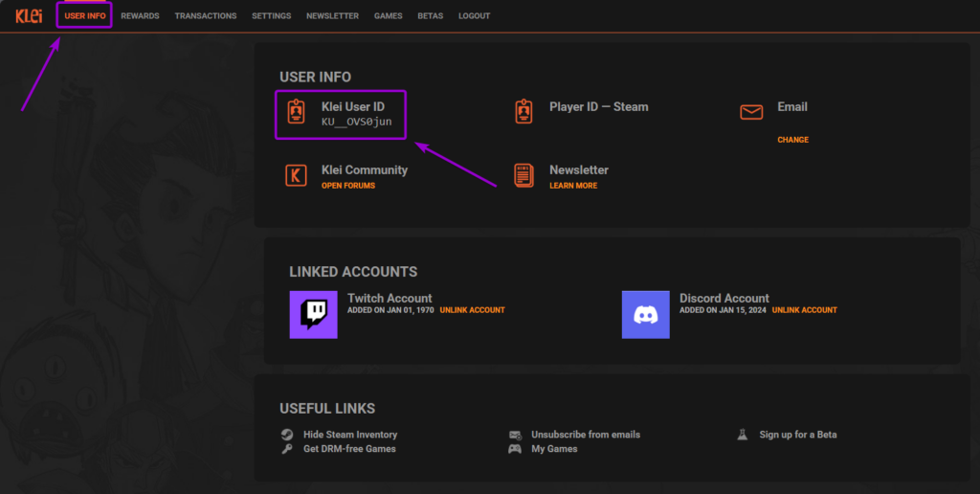
Task: Click Added on Jan 15, 2024 text
Action: click(x=723, y=310)
